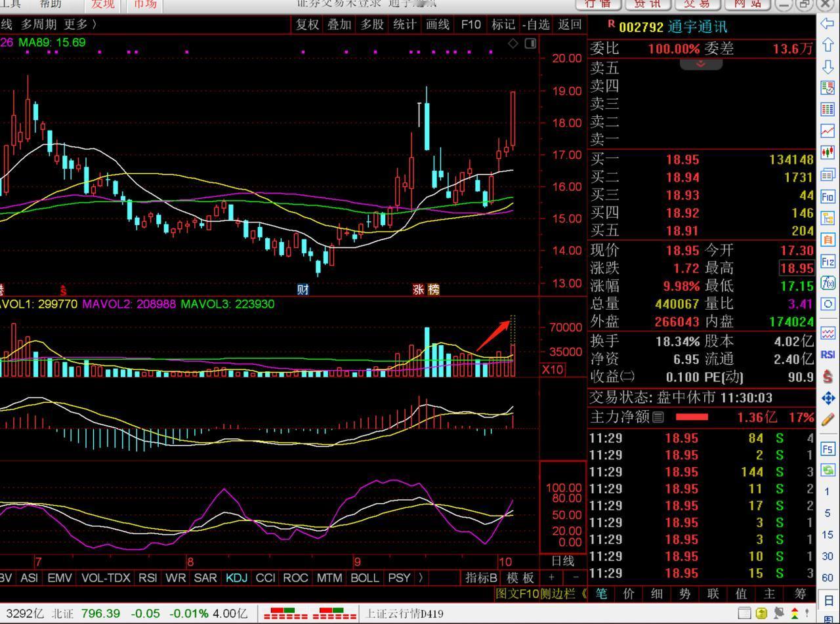Switch to 1-minute period in sidebar
The height and width of the screenshot is (624, 840).
[828, 491]
